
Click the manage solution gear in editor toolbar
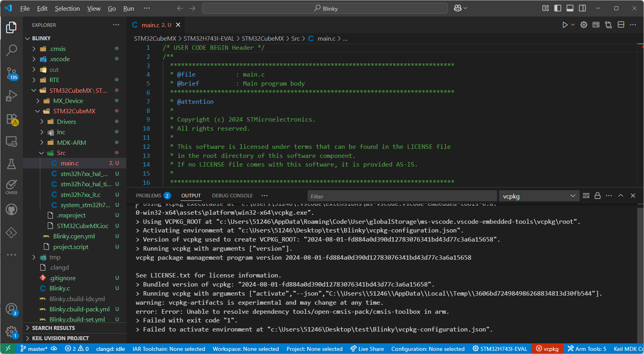coord(584,25)
